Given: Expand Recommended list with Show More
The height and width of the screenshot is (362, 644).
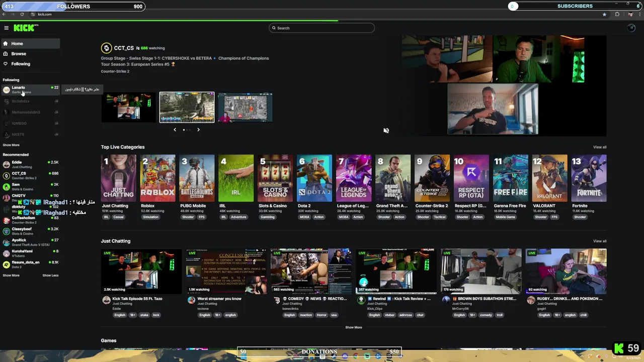Looking at the screenshot, I should [x=11, y=276].
